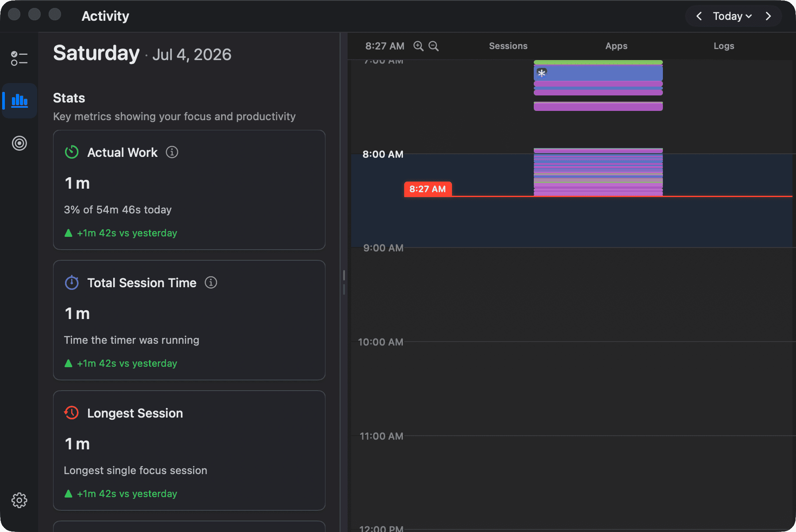
Task: Click the 8:27 AM time label in header
Action: (x=385, y=46)
